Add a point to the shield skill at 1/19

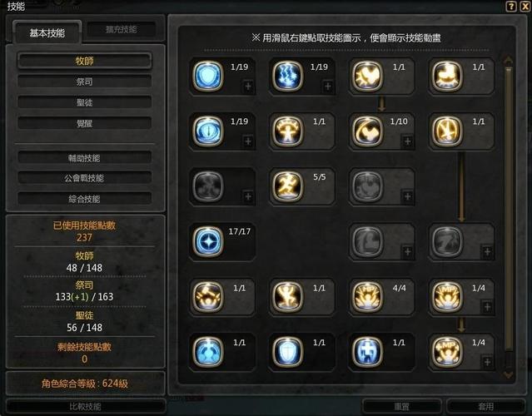(x=248, y=87)
